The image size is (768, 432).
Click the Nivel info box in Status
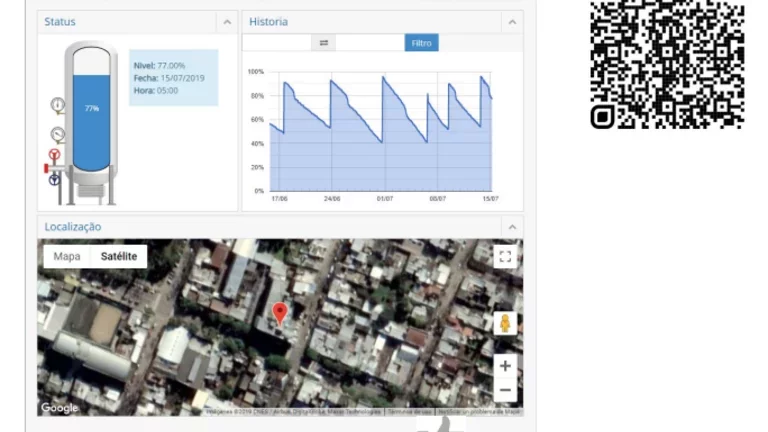173,78
